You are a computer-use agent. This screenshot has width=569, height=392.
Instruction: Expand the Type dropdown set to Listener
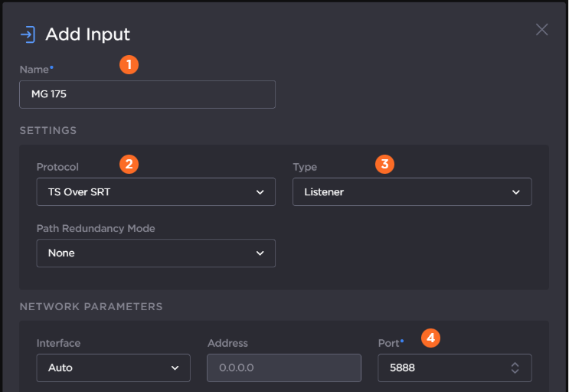tap(412, 192)
